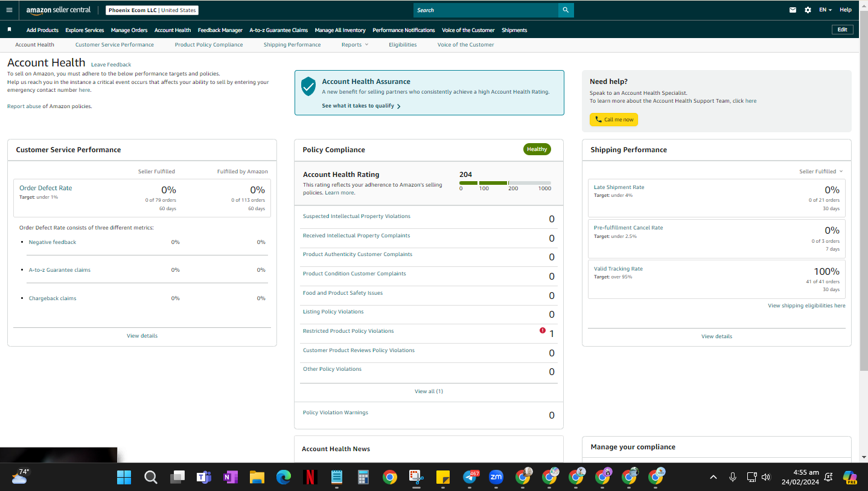Switch to the Product Policy Compliance tab
Screen dimensions: 868x491
(x=209, y=45)
